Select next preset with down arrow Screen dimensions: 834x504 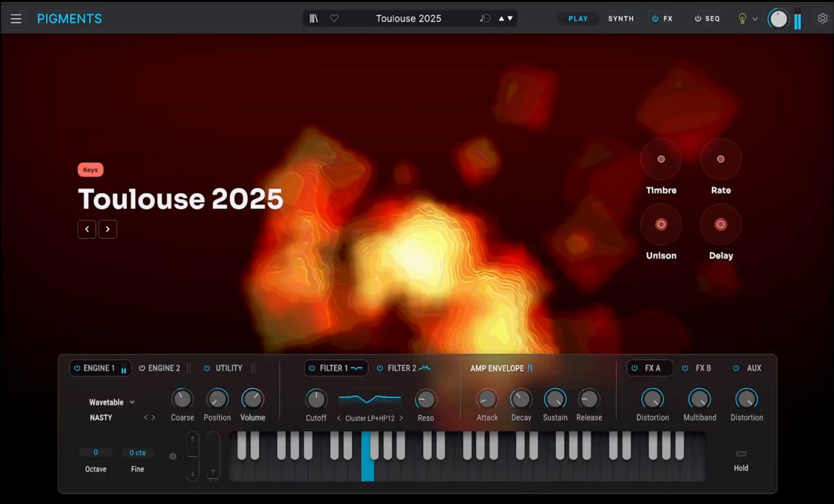[x=510, y=18]
